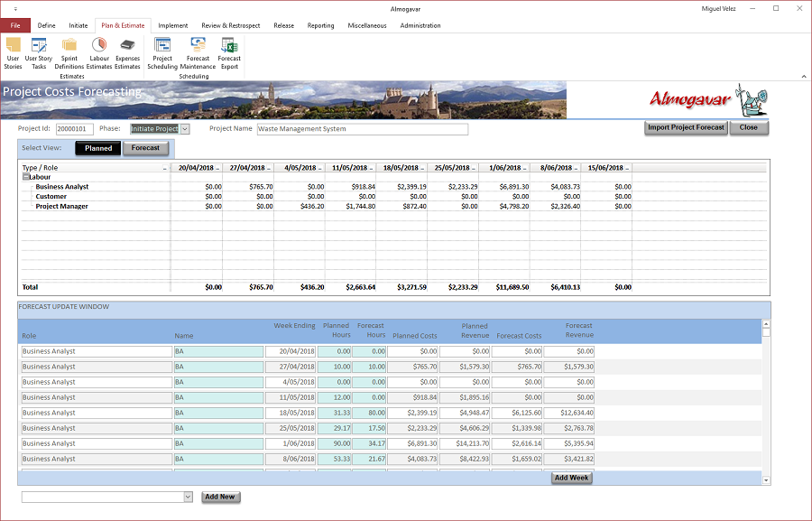The image size is (812, 521).
Task: Switch to the Implement ribbon tab
Action: click(173, 25)
